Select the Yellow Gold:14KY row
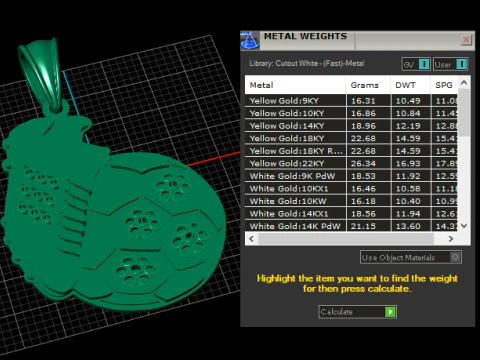The height and width of the screenshot is (360, 480). [x=351, y=126]
